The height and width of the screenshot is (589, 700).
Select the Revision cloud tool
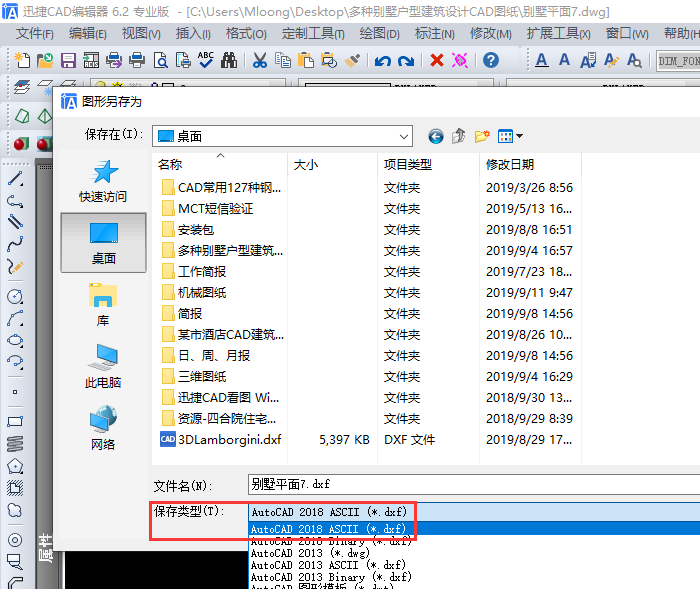click(x=15, y=510)
